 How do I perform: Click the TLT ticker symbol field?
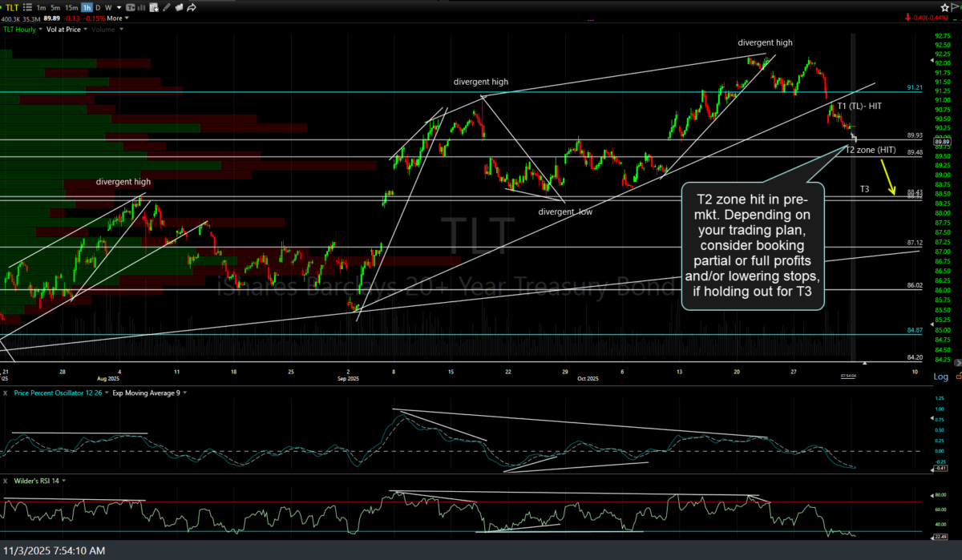11,7
